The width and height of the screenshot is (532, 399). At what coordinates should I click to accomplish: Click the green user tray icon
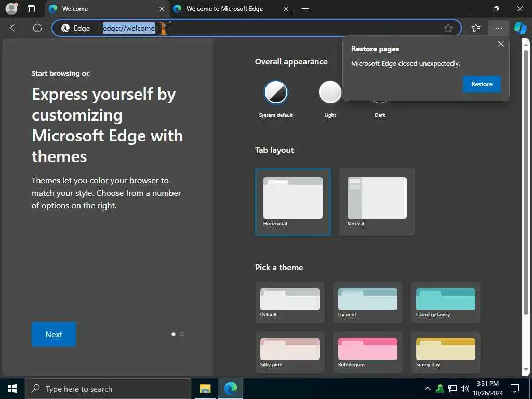point(440,389)
